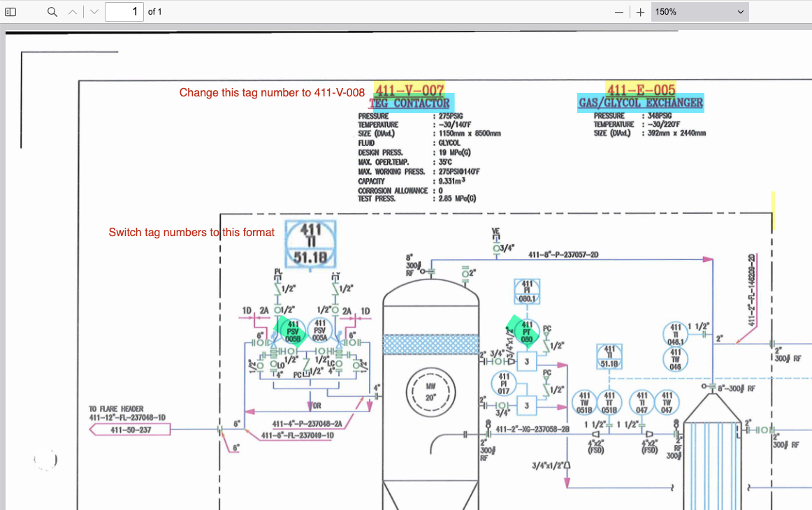Click the page number input field
The width and height of the screenshot is (812, 510).
(124, 12)
